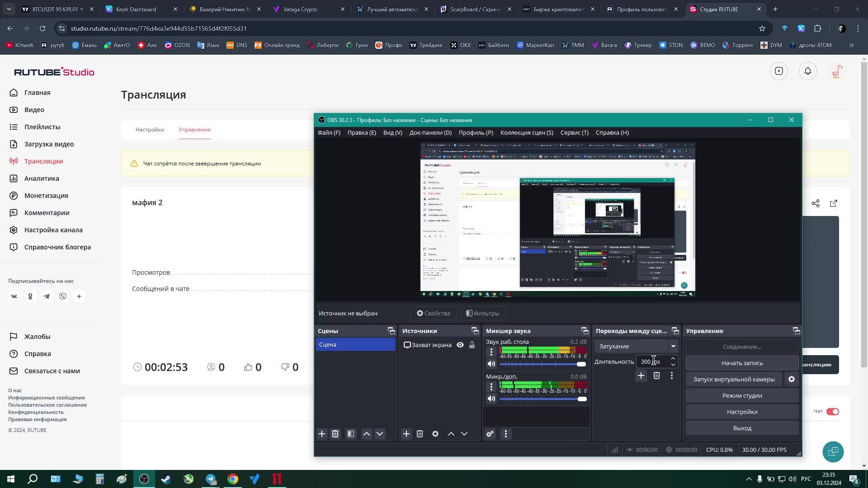Share the stream via share icon
Image resolution: width=868 pixels, height=488 pixels.
[816, 203]
